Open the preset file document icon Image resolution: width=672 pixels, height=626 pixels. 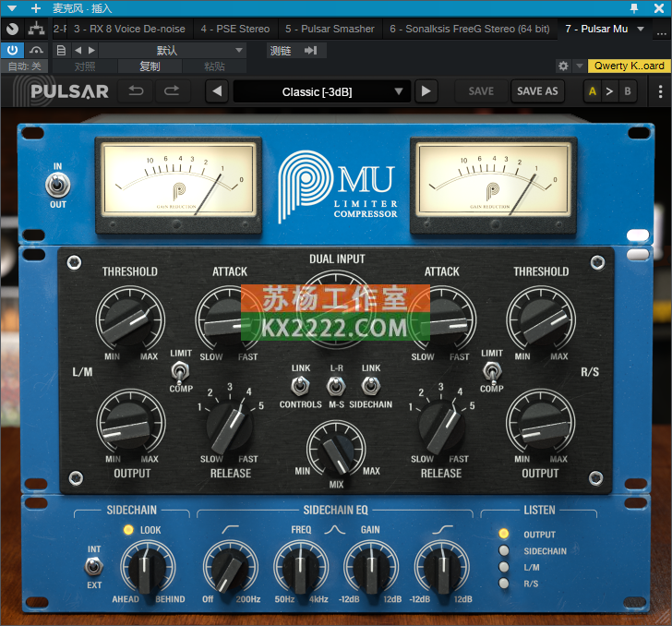61,51
